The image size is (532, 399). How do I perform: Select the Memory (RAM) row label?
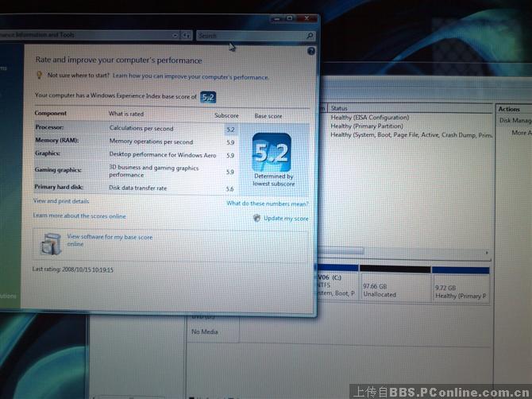[56, 140]
